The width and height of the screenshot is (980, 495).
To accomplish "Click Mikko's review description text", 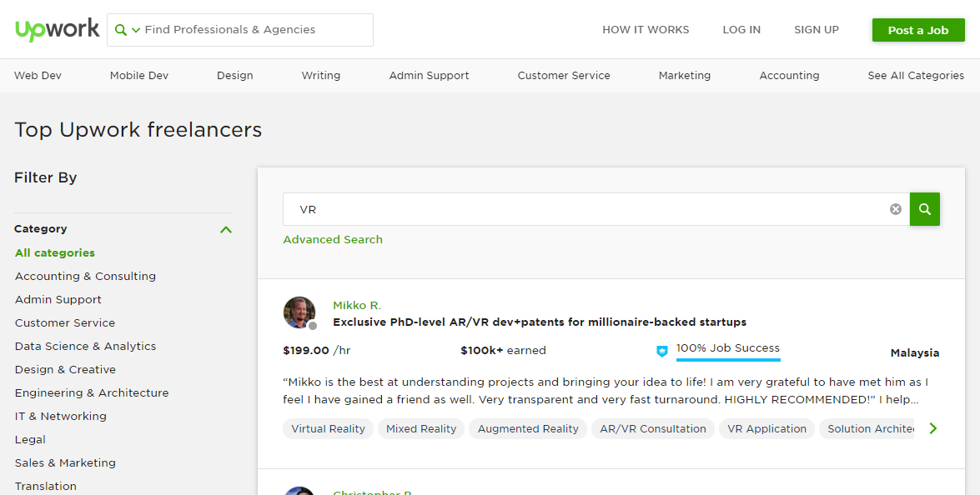I will [x=606, y=391].
